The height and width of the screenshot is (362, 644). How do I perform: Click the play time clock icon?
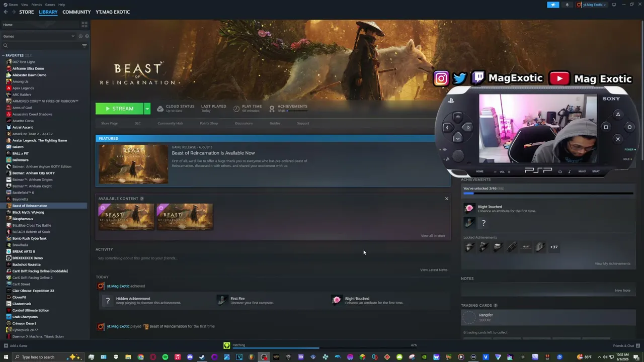(236, 108)
